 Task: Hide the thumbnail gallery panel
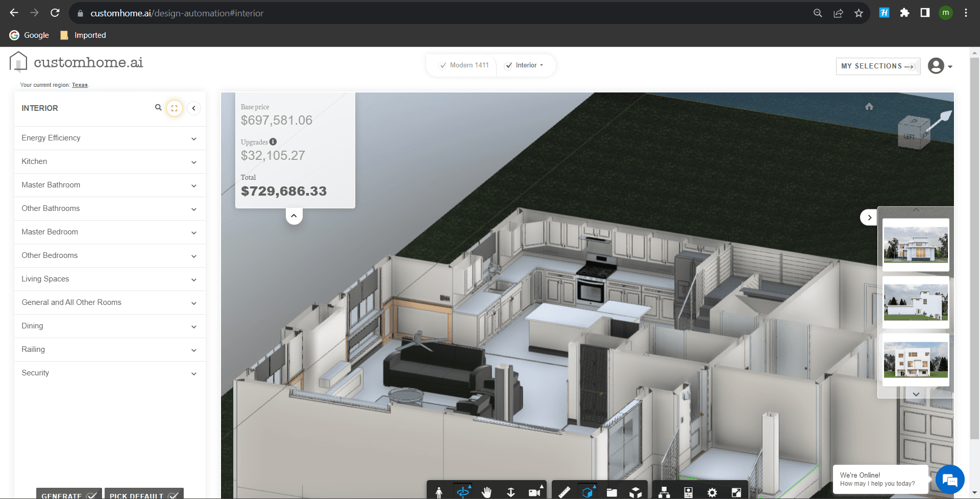point(869,218)
